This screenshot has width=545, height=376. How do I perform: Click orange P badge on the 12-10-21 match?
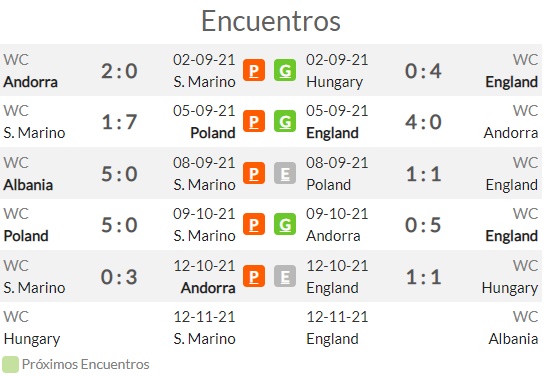[x=254, y=276]
